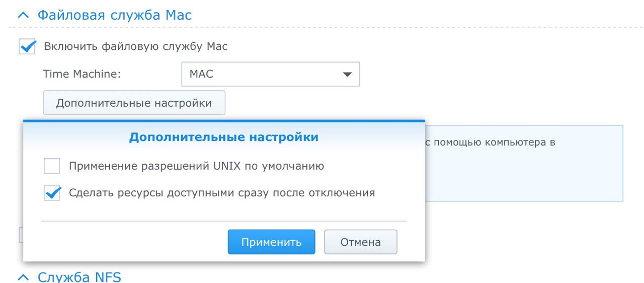This screenshot has width=644, height=283.
Task: Click the Дополнительные настройки button
Action: pos(134,103)
